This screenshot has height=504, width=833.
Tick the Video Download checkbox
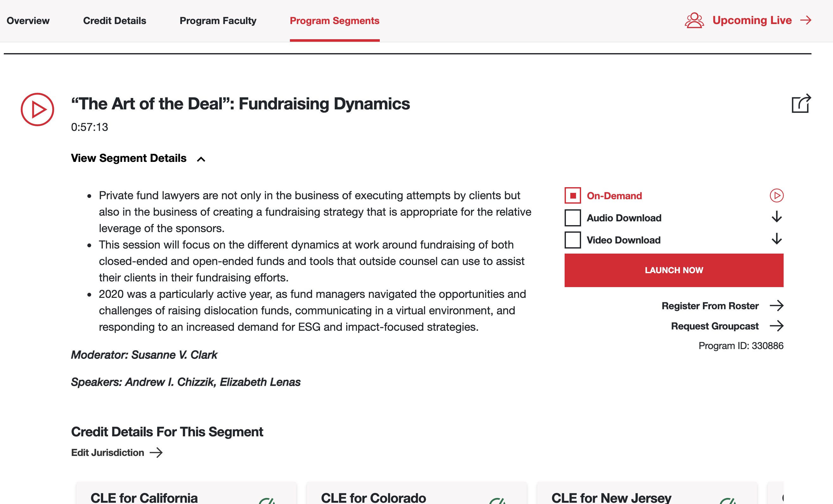pyautogui.click(x=572, y=240)
